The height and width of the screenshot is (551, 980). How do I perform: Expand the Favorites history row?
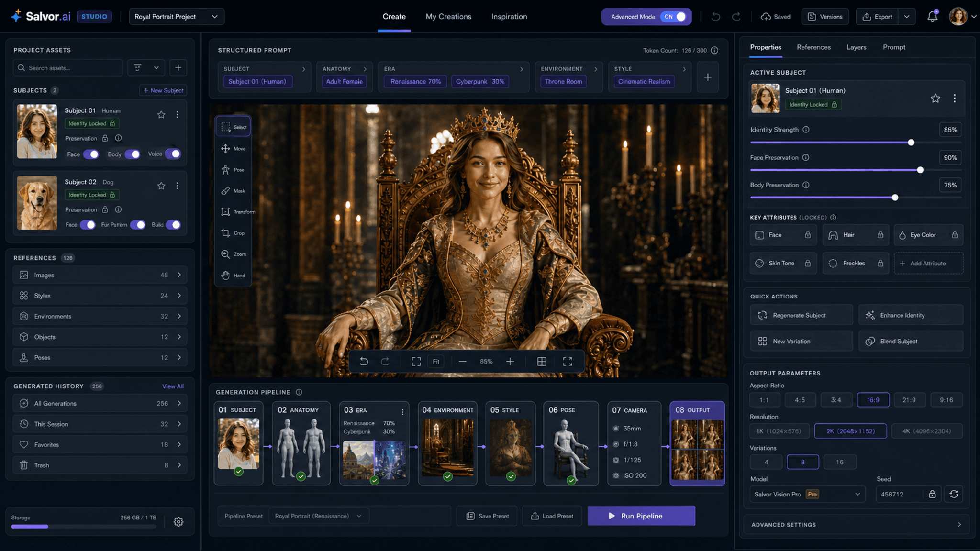(x=100, y=444)
